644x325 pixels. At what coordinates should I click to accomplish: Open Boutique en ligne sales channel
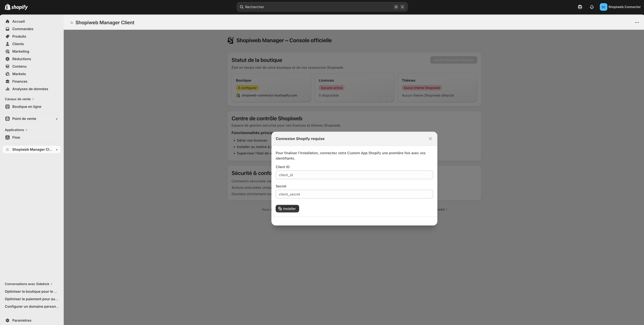[x=27, y=107]
